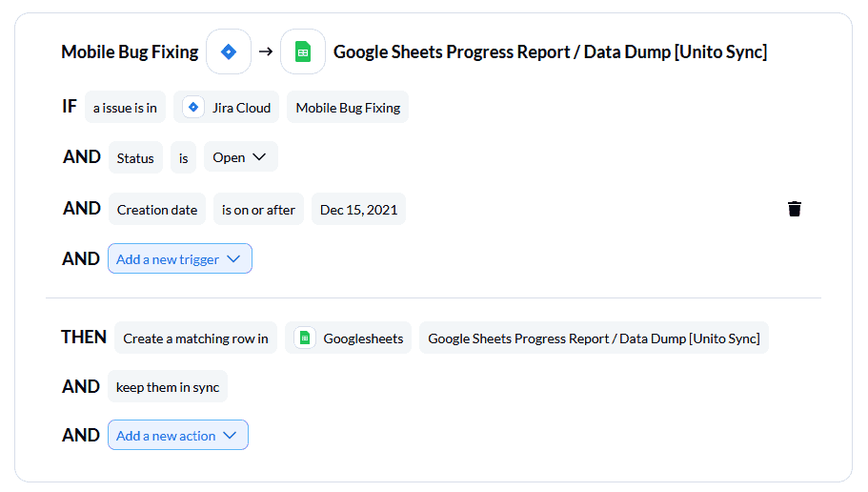The image size is (868, 492).
Task: Edit the Dec 15, 2021 date value
Action: coord(358,210)
